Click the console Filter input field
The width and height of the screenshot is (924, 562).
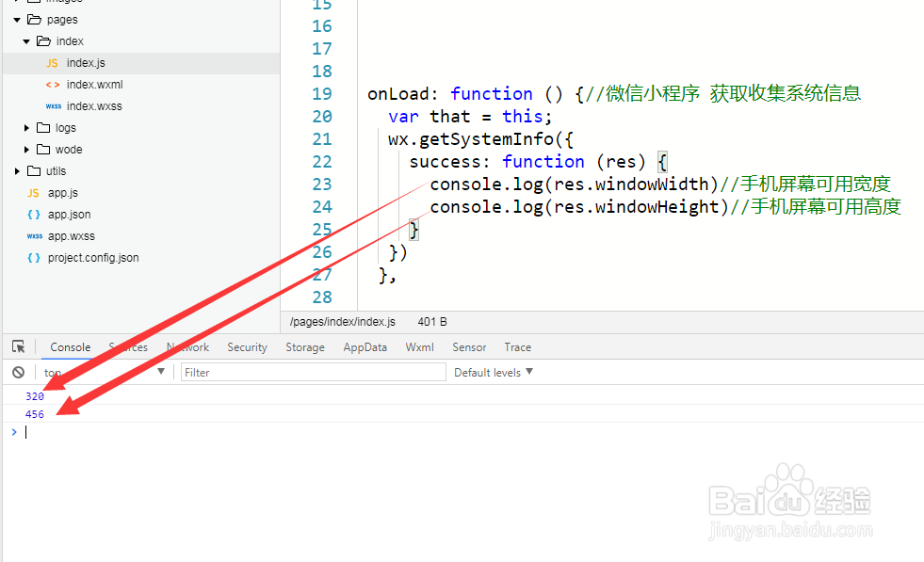[313, 372]
